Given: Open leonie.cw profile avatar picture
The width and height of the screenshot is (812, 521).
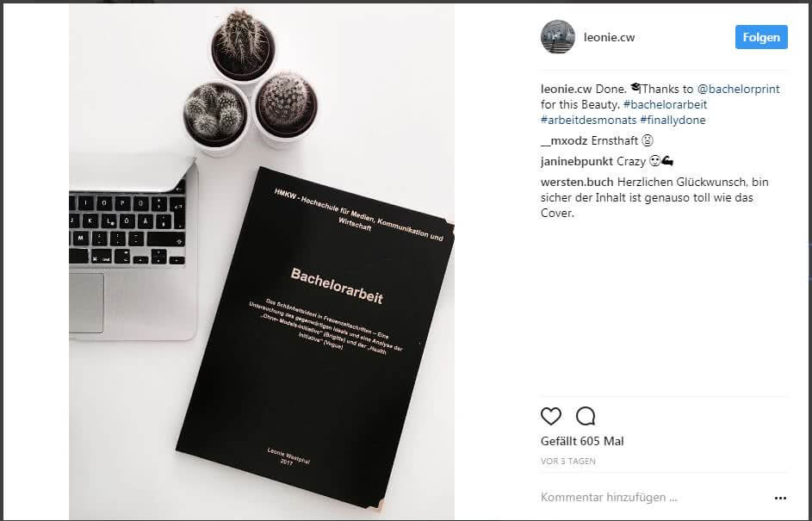Looking at the screenshot, I should click(x=558, y=37).
